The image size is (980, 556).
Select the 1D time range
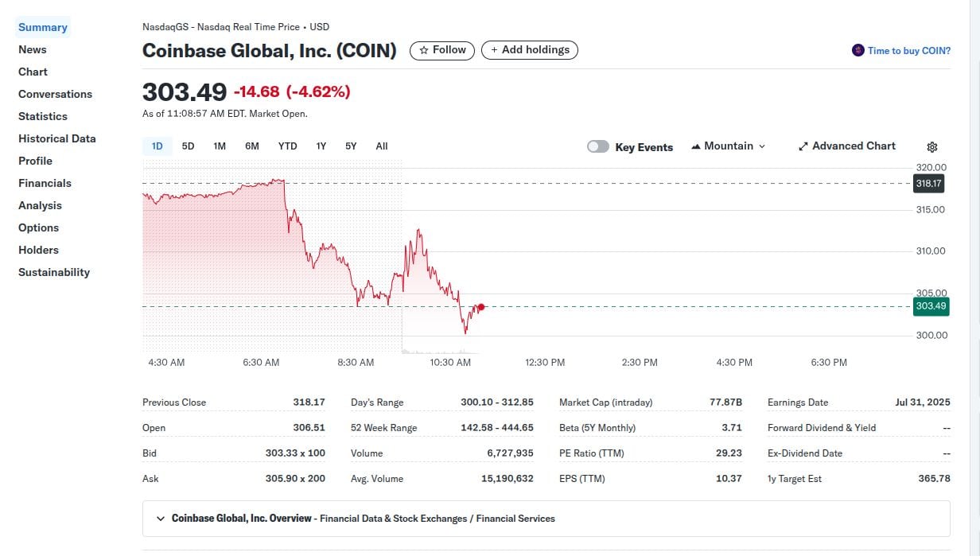[157, 146]
